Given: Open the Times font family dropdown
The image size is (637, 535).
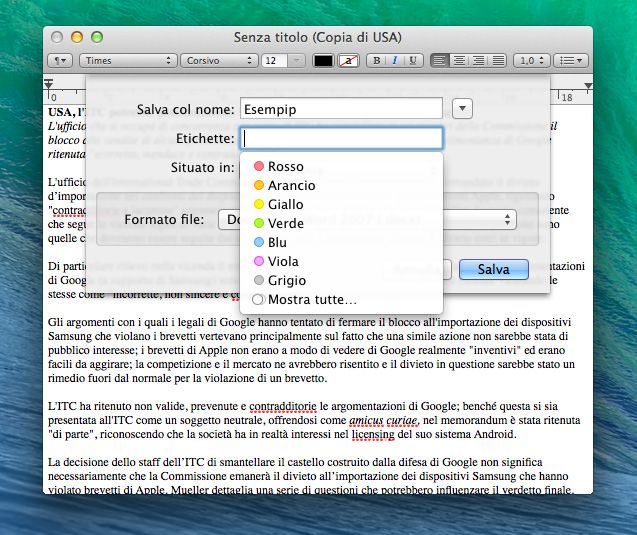Looking at the screenshot, I should point(128,61).
